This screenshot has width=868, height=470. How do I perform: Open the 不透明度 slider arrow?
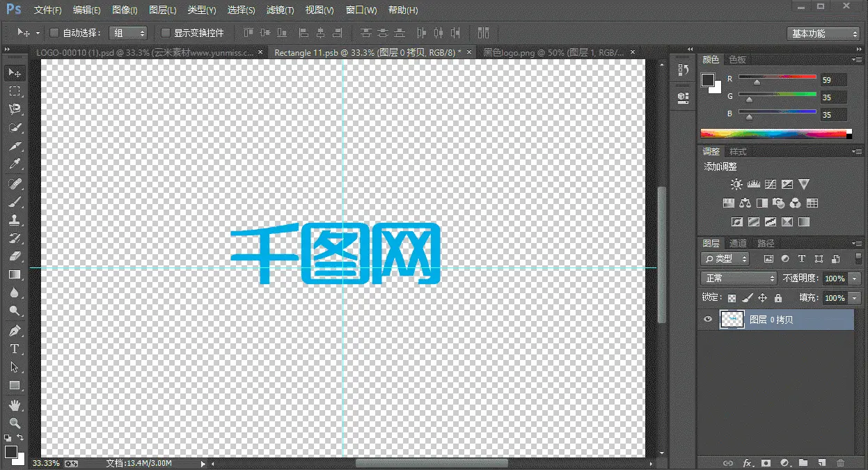855,279
